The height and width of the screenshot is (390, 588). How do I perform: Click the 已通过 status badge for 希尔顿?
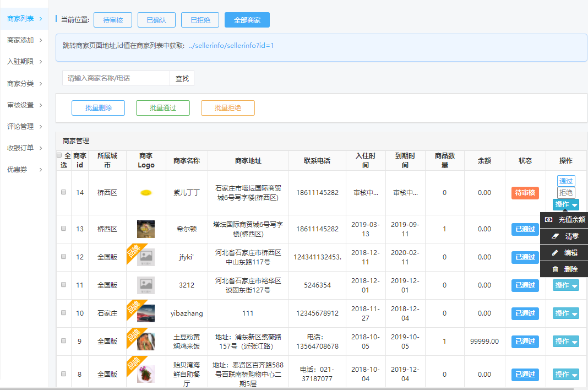coord(525,229)
